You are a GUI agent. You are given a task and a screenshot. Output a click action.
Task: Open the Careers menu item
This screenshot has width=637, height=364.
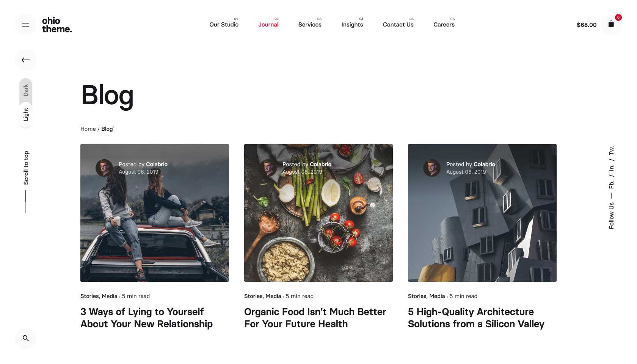[444, 24]
